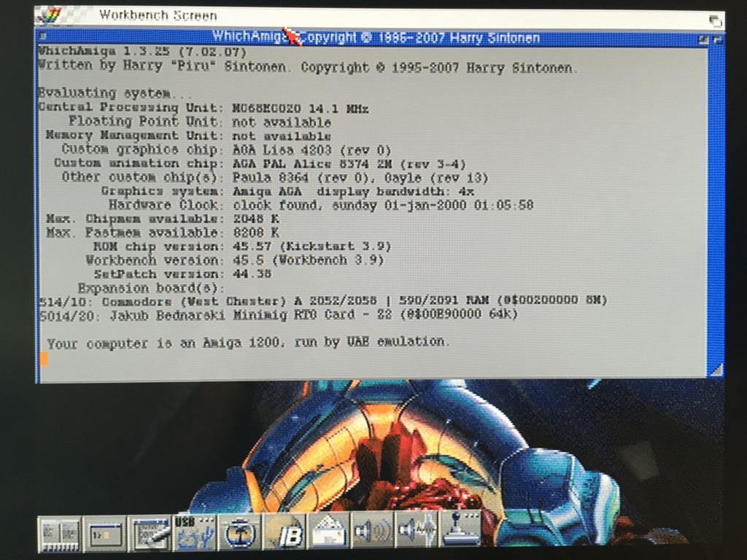Click '45.57 (Kickstart 3.9)' ROM version text
Screen dimensions: 747x560
(311, 246)
